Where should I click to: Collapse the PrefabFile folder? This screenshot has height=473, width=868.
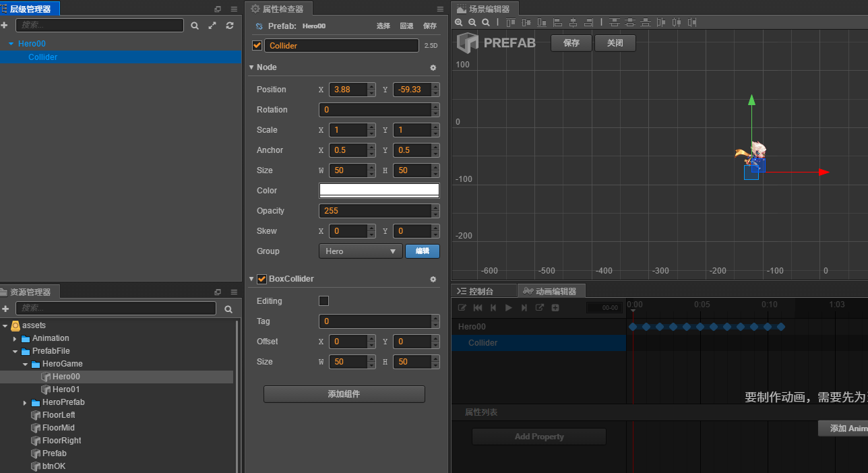(x=15, y=351)
